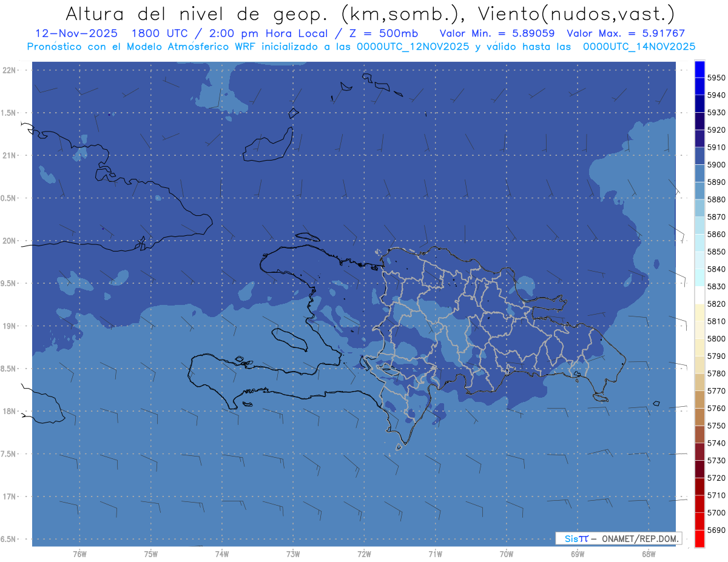This screenshot has width=728, height=562.
Task: Click the 75W longitude label
Action: [x=151, y=555]
